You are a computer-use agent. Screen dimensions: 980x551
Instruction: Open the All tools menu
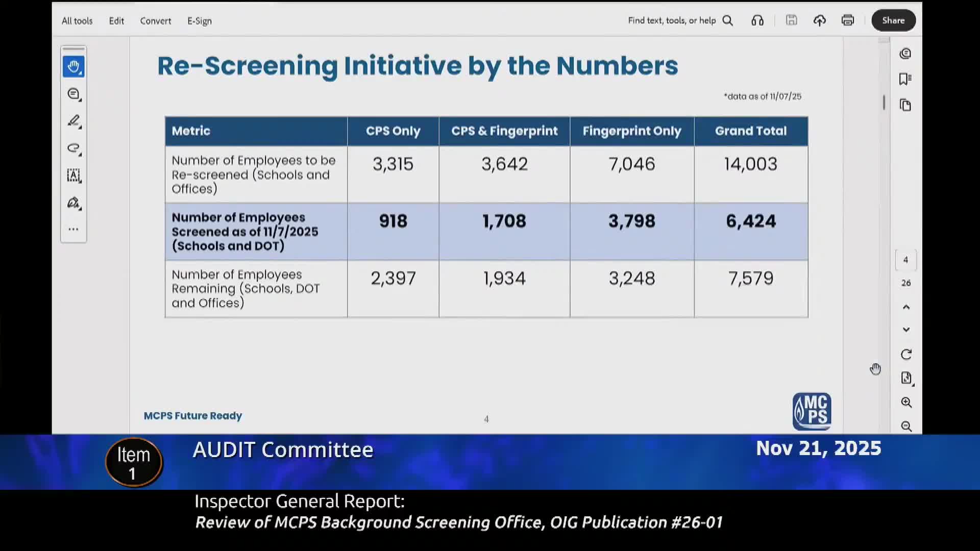77,21
